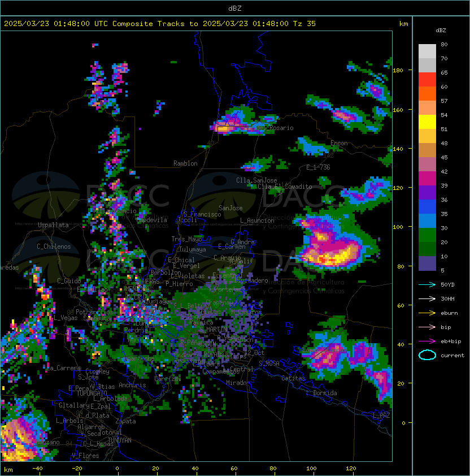The image size is (470, 476).
Task: Click the timestamp '2025/03/23 01:48:00 UTC' header
Action: point(56,24)
